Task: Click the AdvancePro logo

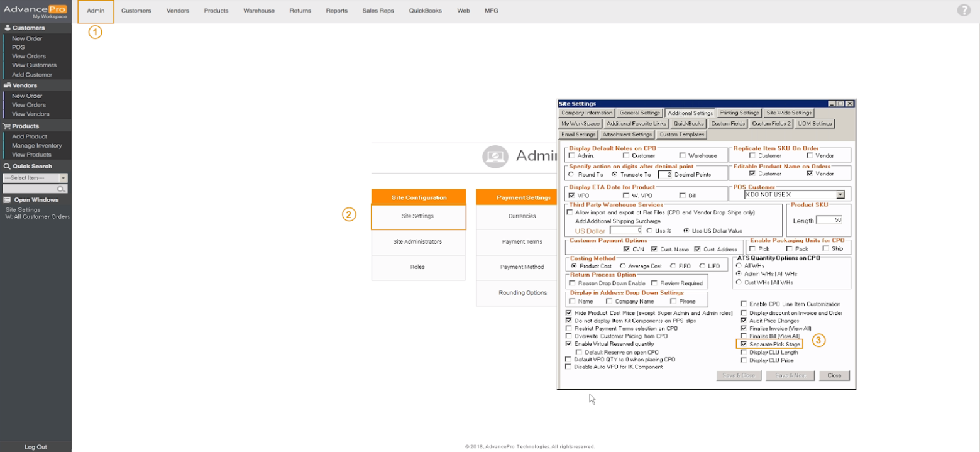Action: click(x=35, y=10)
